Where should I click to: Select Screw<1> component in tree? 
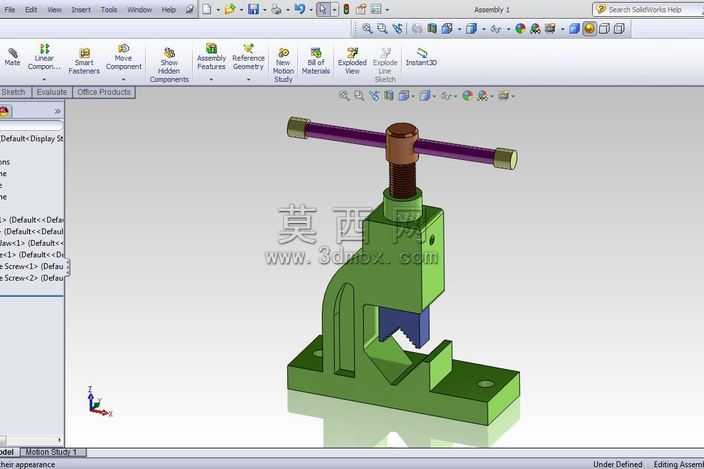(x=31, y=266)
